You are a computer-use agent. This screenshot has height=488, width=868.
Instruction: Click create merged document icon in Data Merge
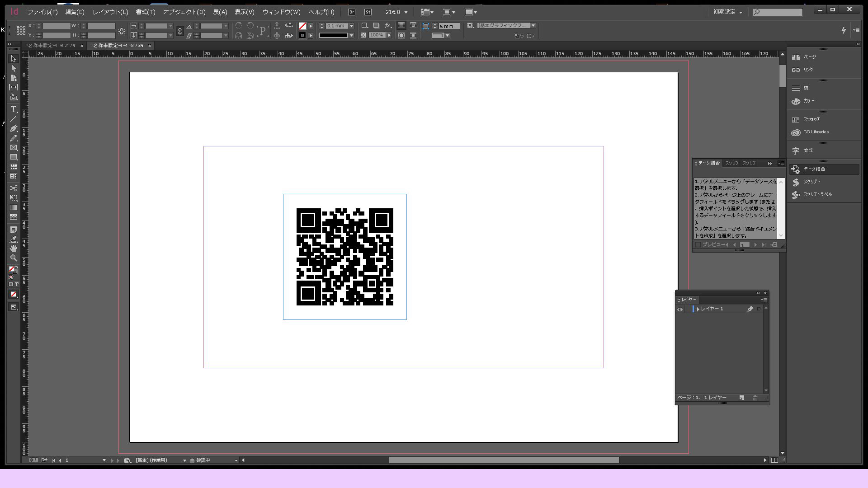tap(774, 244)
